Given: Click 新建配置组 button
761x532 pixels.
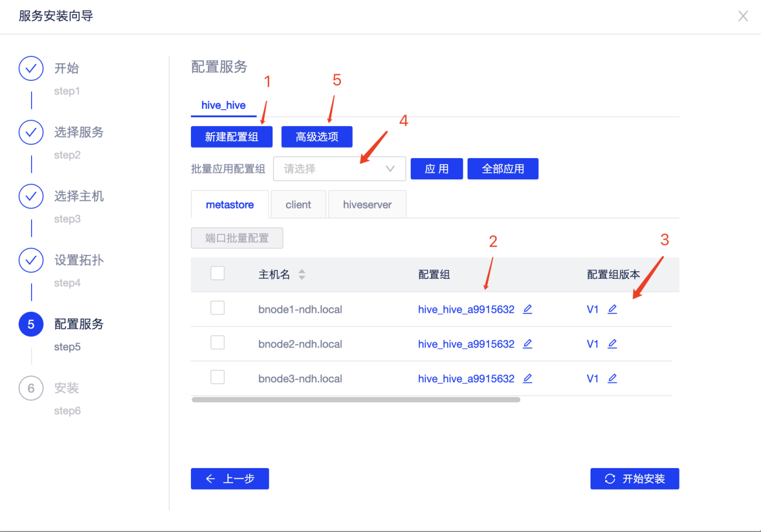Looking at the screenshot, I should pyautogui.click(x=233, y=137).
